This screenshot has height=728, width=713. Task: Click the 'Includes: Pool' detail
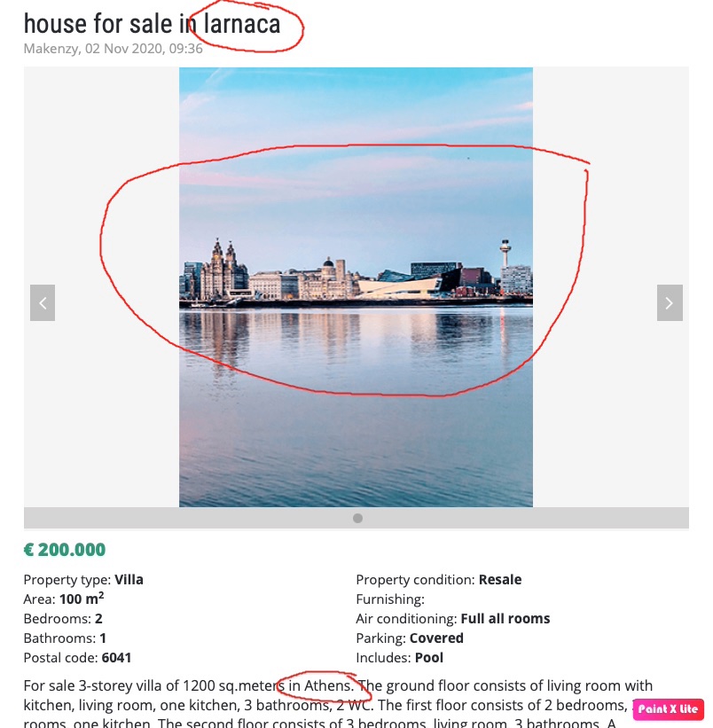click(x=399, y=658)
